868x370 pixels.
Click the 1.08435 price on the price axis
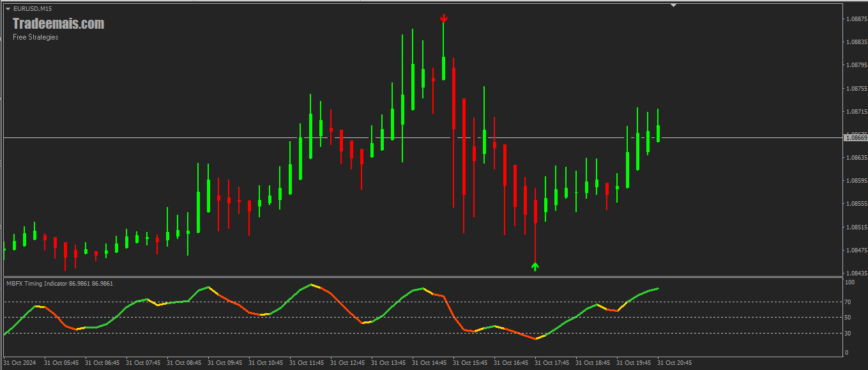856,273
